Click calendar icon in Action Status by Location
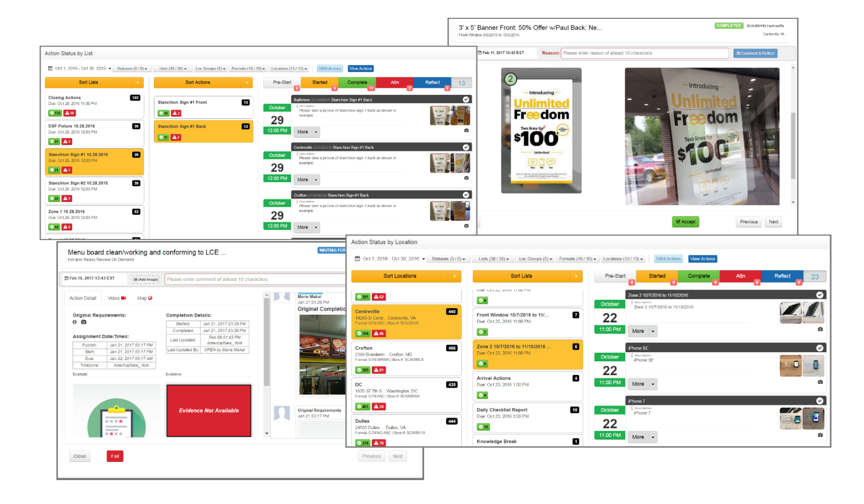 358,259
